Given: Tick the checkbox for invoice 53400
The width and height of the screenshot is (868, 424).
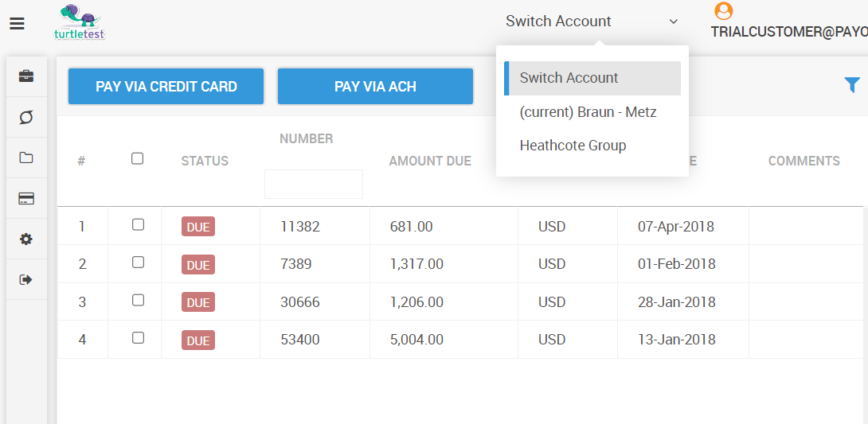Looking at the screenshot, I should tap(138, 338).
